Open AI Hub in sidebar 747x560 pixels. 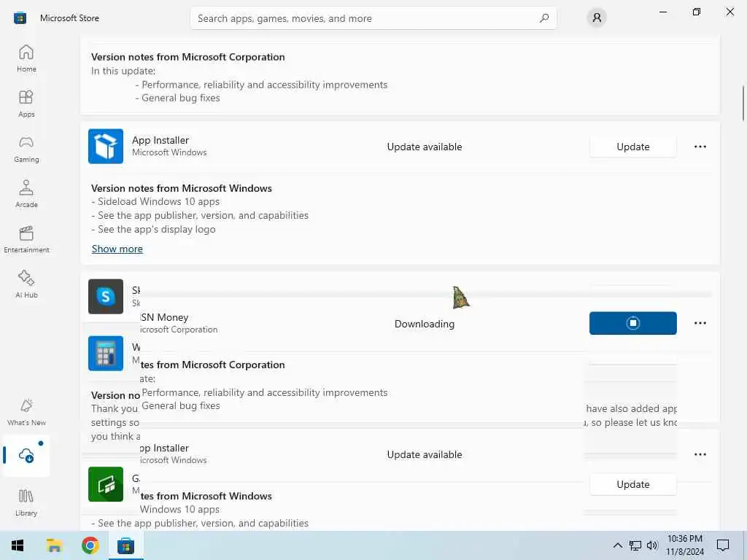tap(26, 284)
